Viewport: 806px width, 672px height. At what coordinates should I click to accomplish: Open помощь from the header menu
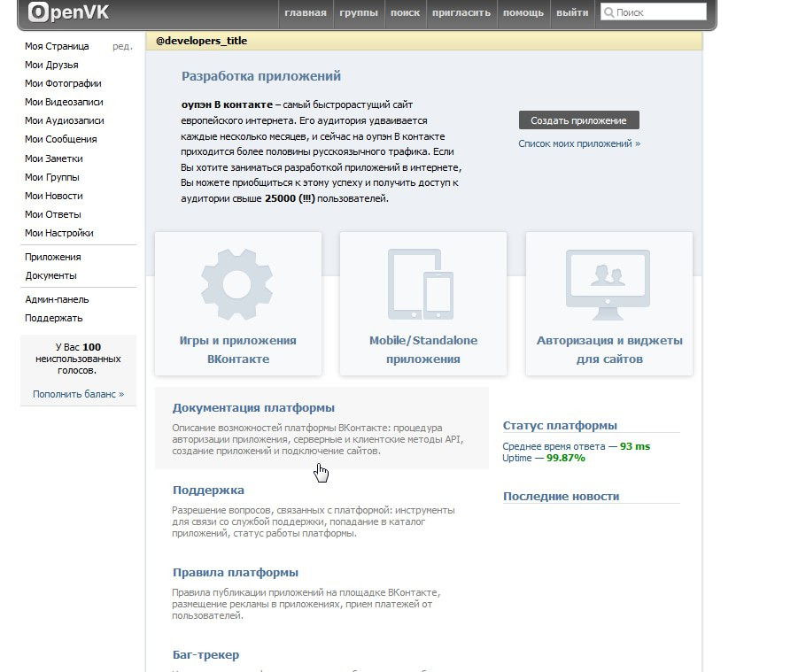click(x=523, y=13)
